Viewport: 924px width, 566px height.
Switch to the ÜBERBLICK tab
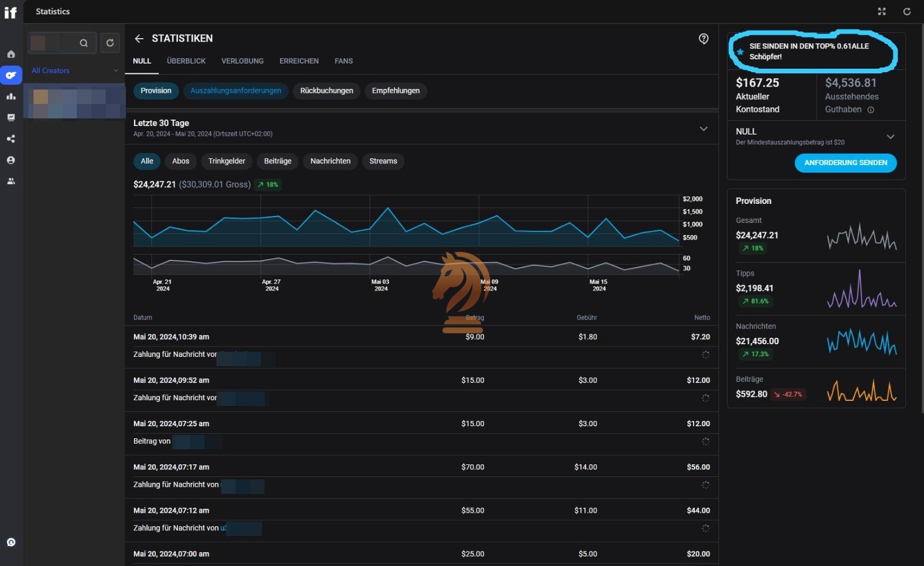(x=186, y=61)
